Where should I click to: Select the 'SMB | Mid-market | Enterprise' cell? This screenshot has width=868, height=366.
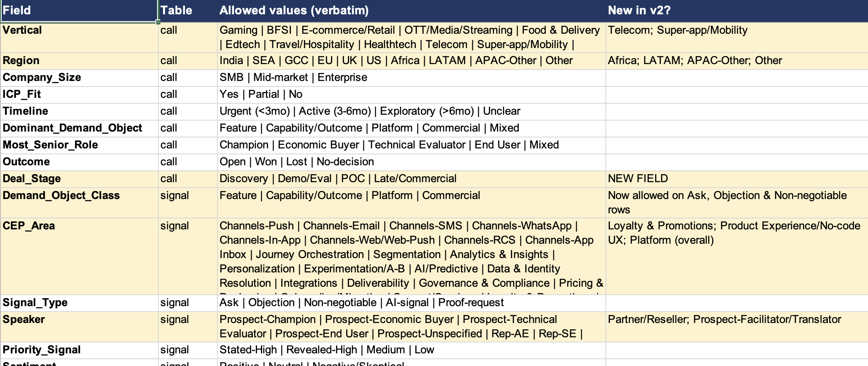pos(412,78)
